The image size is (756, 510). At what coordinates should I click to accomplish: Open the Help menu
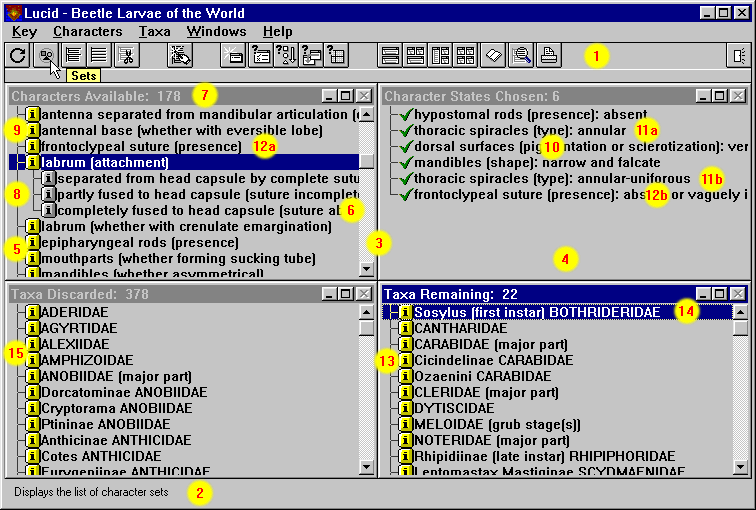click(x=277, y=32)
